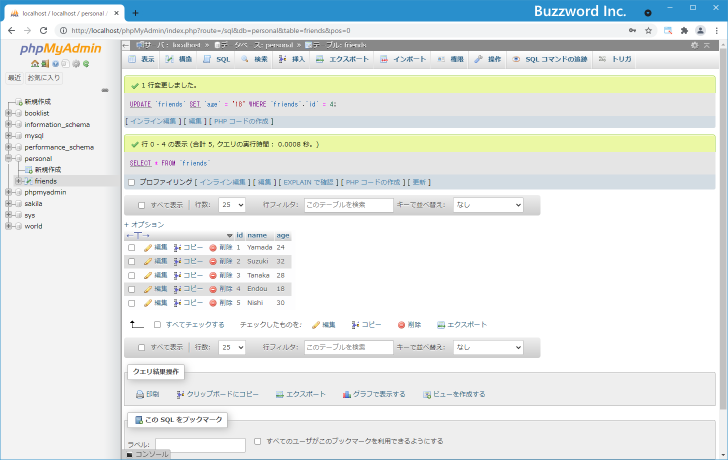Image resolution: width=728 pixels, height=460 pixels.
Task: Open the SQL tab
Action: pos(217,59)
